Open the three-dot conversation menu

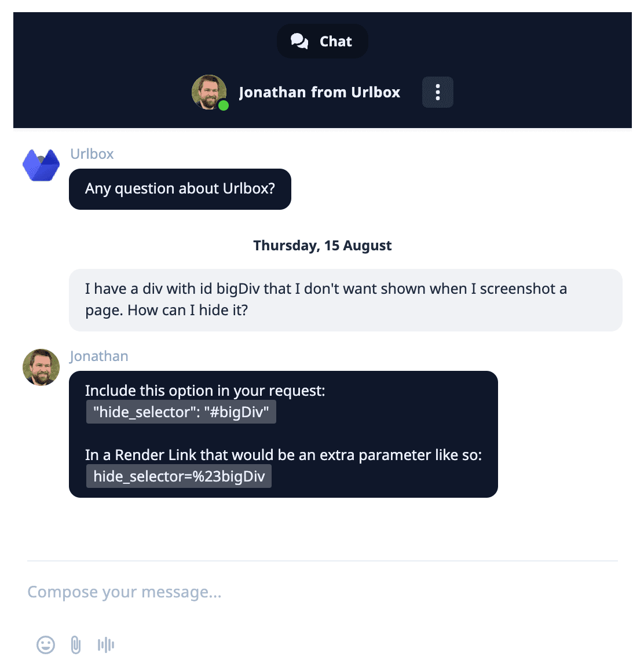(437, 92)
